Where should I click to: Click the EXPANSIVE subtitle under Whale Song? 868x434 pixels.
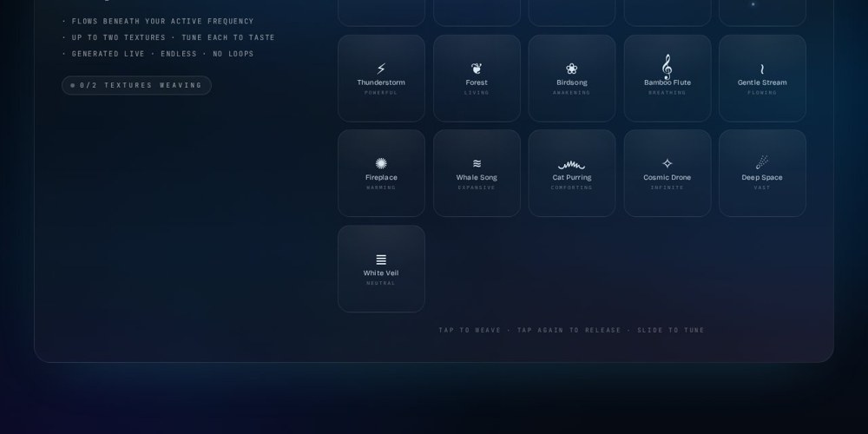(x=477, y=187)
